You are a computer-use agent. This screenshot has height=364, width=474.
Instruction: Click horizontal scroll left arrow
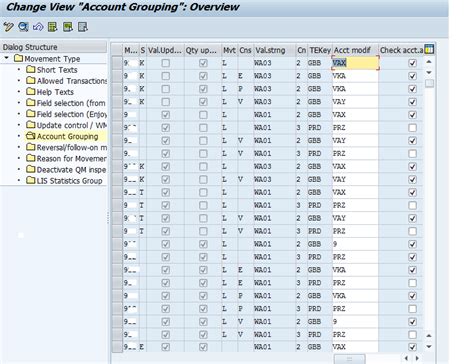click(406, 358)
